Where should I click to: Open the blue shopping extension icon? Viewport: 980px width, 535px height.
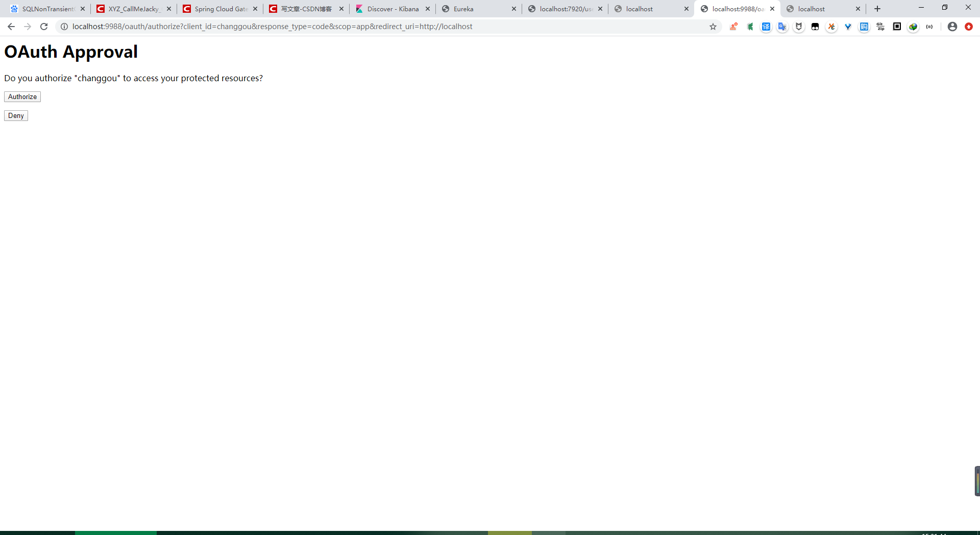pyautogui.click(x=864, y=27)
